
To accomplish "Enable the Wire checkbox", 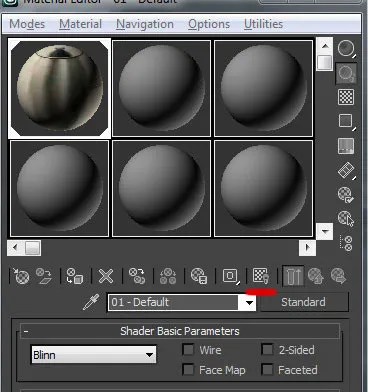I will [x=188, y=350].
